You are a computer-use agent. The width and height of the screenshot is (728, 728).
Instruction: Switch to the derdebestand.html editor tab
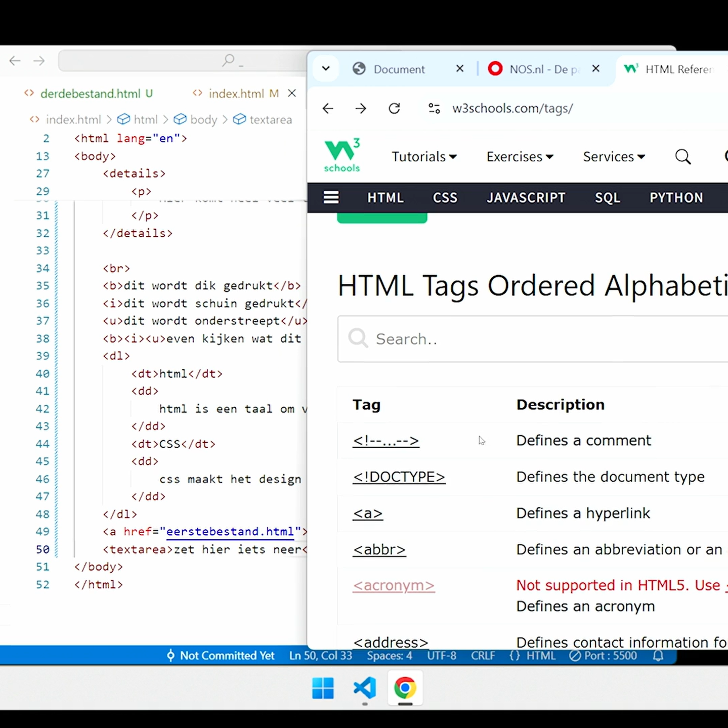[x=91, y=94]
